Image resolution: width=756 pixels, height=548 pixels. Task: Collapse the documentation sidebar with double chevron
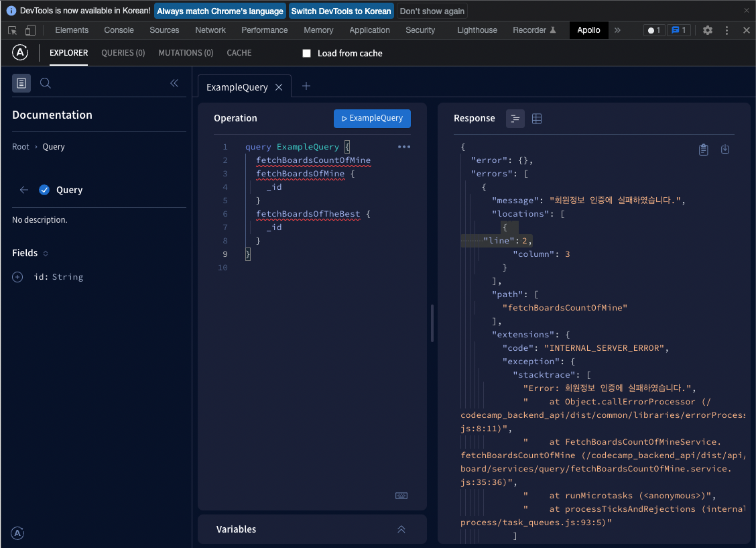pos(174,83)
